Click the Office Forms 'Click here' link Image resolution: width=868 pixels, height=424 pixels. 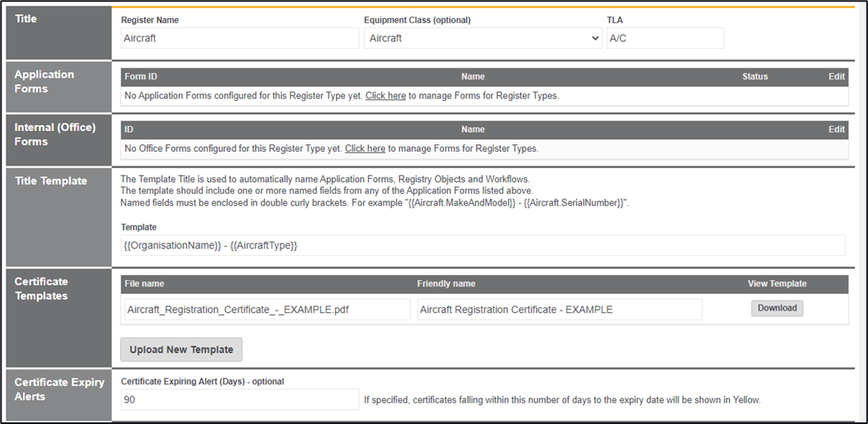(365, 149)
